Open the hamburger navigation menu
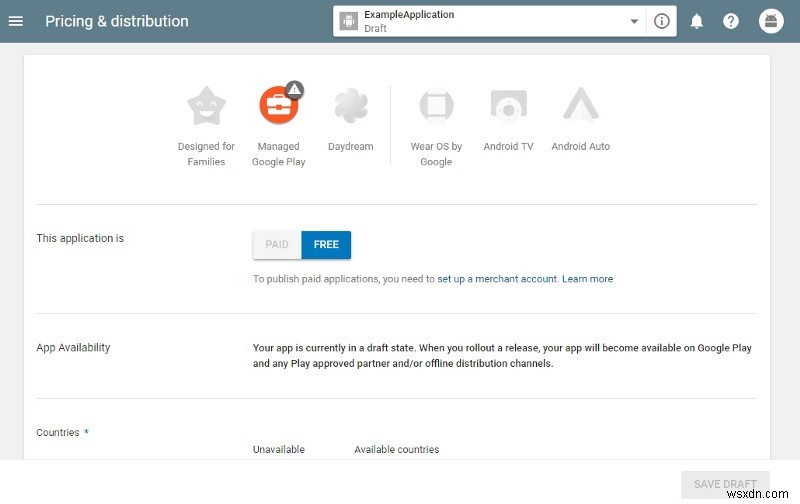This screenshot has height=504, width=800. point(16,21)
